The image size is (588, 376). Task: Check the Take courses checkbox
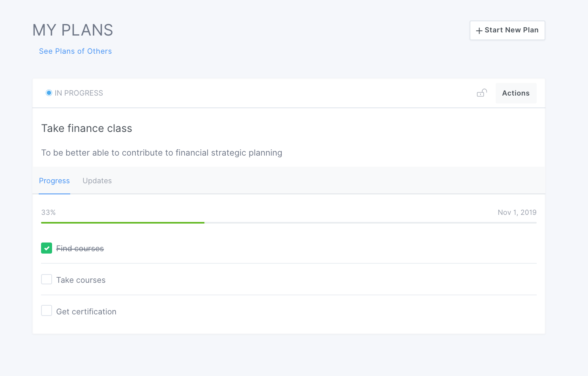click(x=47, y=280)
